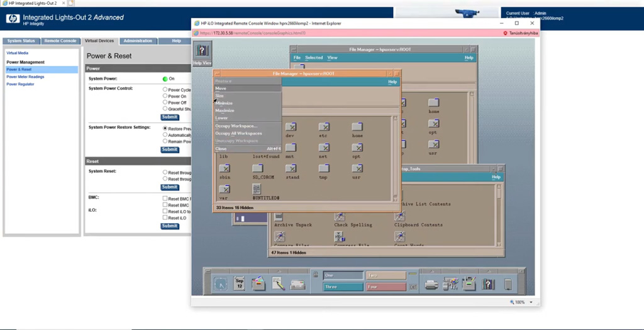Choose Minimize from the window menu
The height and width of the screenshot is (330, 644).
point(224,103)
